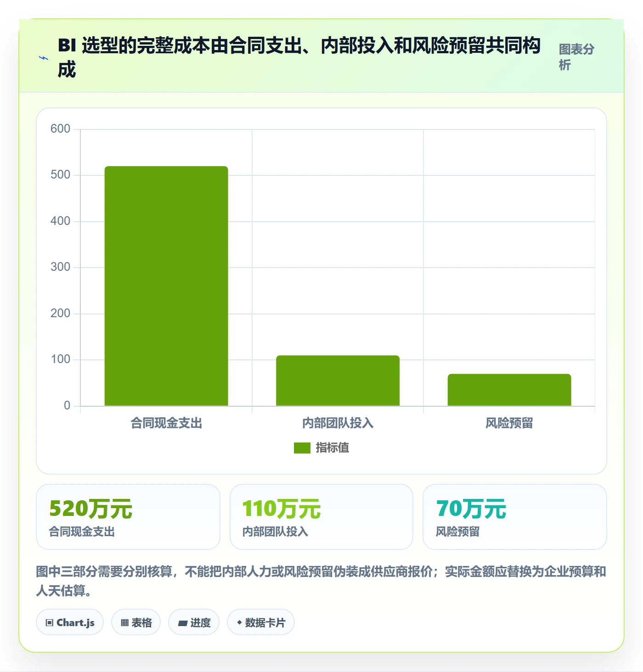Click the 表格 tag chip
This screenshot has height=672, width=643.
[136, 622]
